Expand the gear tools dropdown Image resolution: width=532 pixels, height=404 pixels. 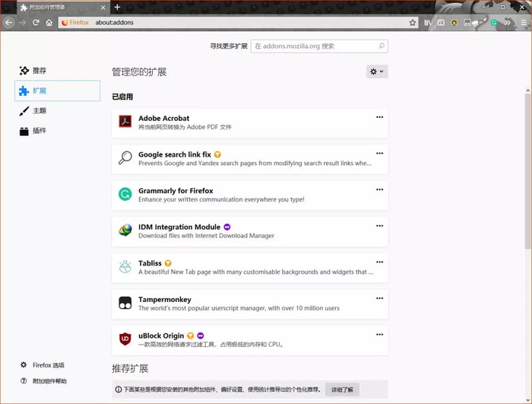coord(377,72)
